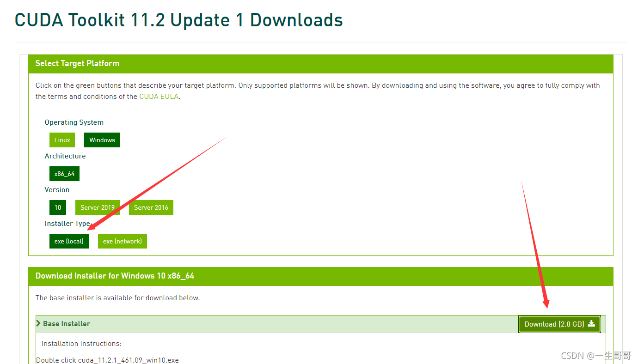638x364 pixels.
Task: Click the Base Installer row label
Action: (67, 324)
